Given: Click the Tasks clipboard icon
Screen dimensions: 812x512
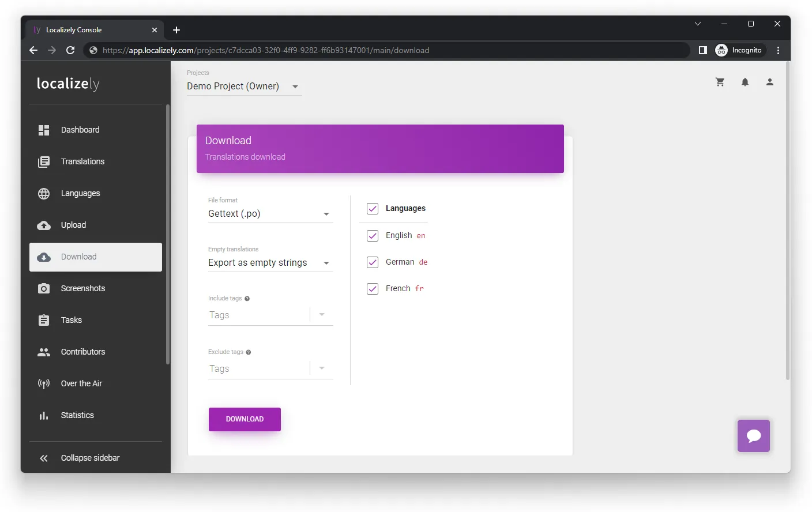Looking at the screenshot, I should (44, 320).
